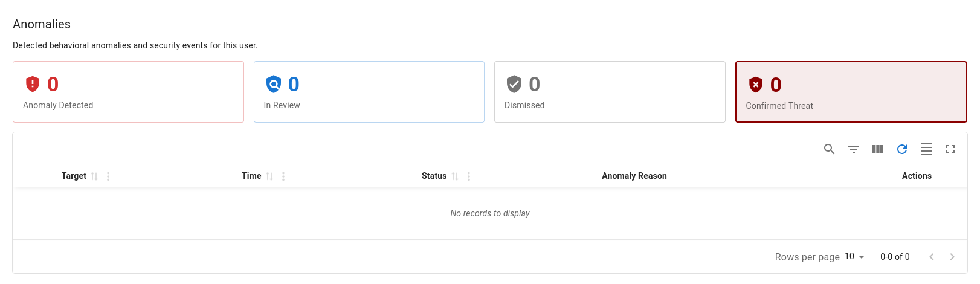Open the Time column actions menu
The height and width of the screenshot is (284, 980).
[x=283, y=176]
